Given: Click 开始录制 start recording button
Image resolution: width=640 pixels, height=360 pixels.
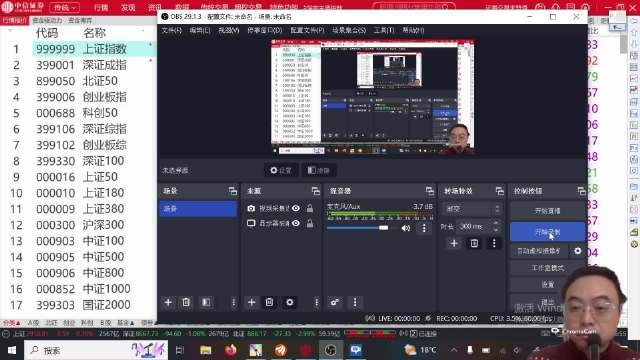Looking at the screenshot, I should [547, 232].
